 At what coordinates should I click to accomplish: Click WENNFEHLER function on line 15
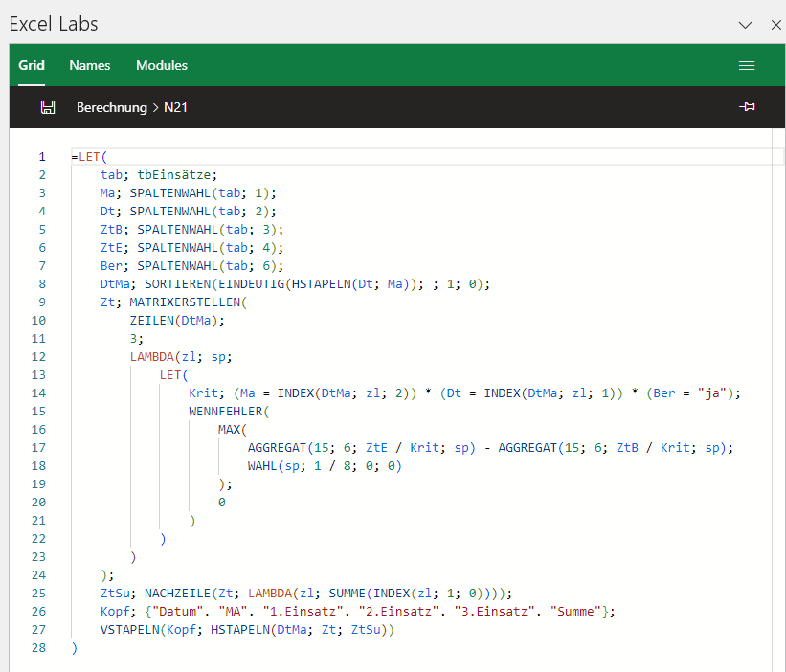[225, 412]
